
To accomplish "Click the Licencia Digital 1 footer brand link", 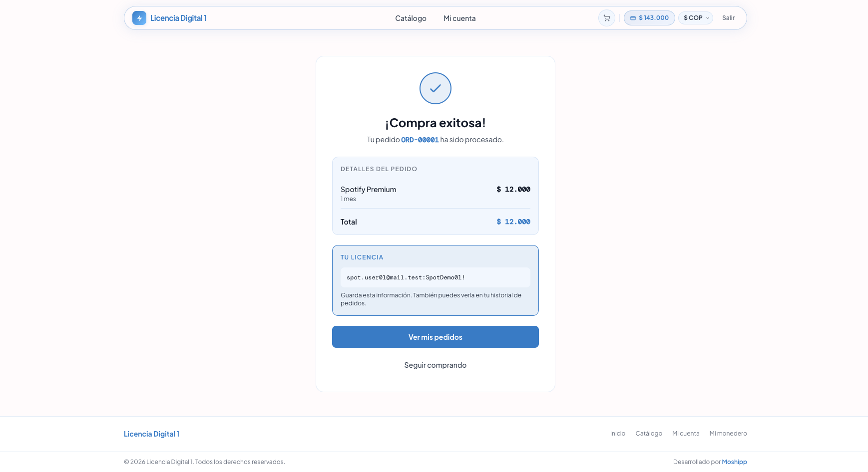I will click(x=151, y=434).
